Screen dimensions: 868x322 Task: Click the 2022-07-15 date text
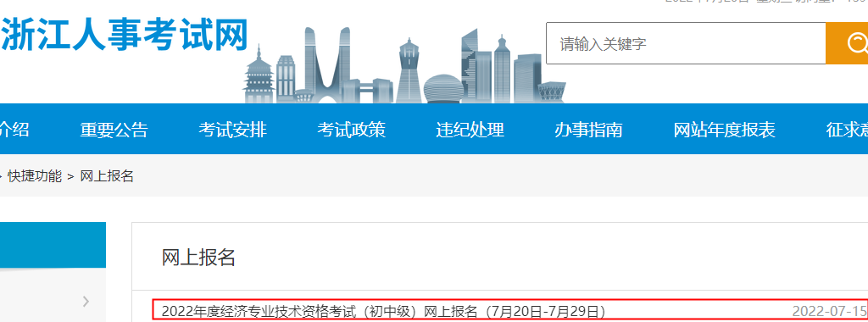tap(829, 311)
